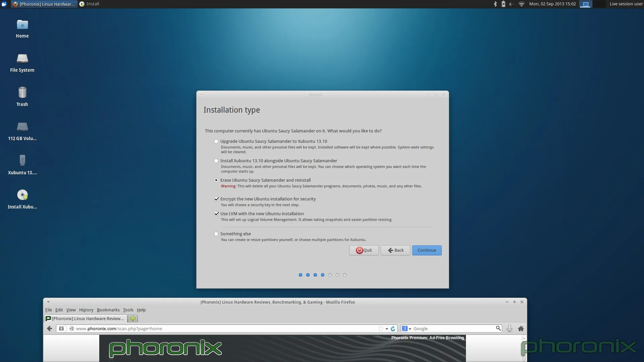Bookmark page with the star icon

(x=380, y=329)
